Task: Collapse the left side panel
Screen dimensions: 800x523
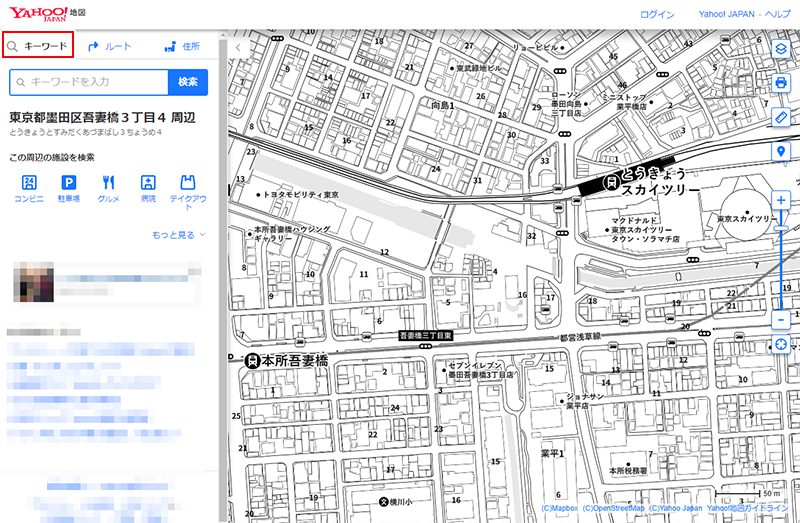Action: [x=237, y=46]
